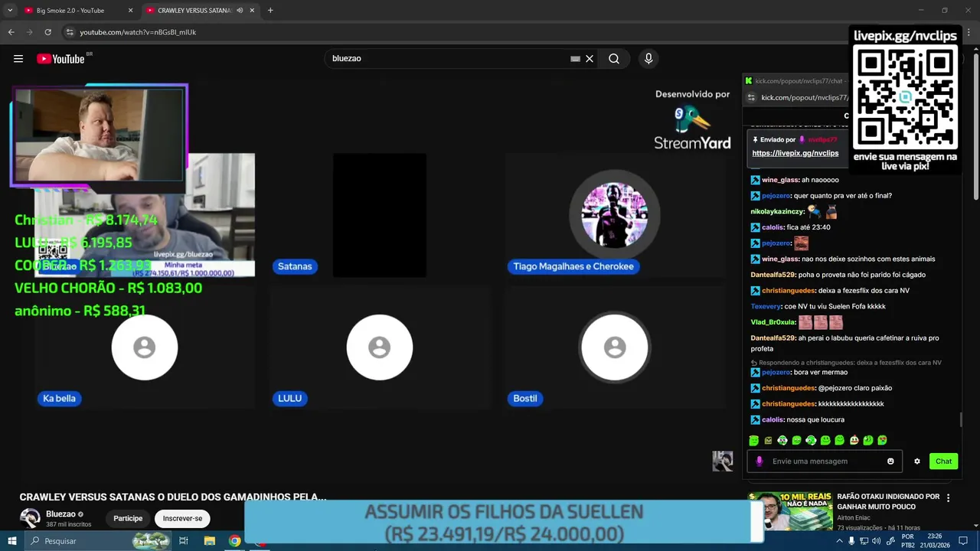Open the volume control in the system tray
The width and height of the screenshot is (980, 551).
coord(877,541)
